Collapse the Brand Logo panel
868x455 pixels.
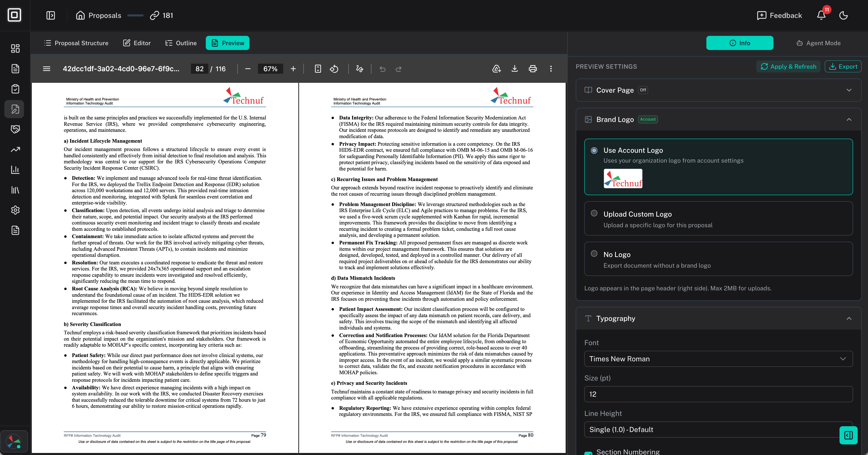click(x=849, y=119)
